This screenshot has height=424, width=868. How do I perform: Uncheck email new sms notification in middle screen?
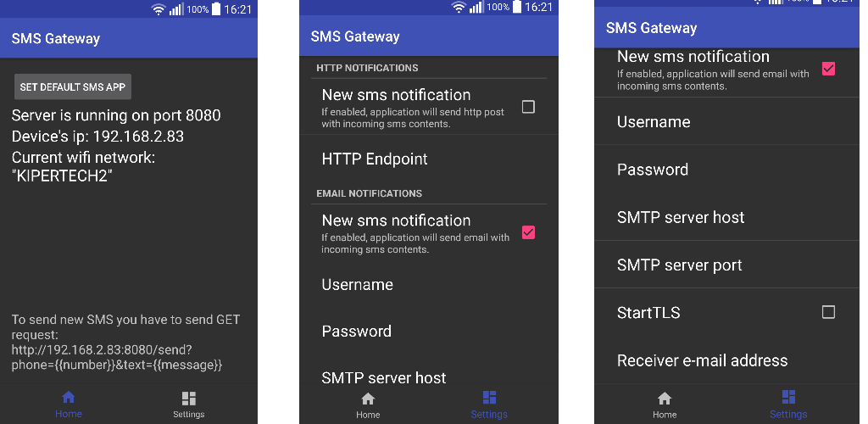[528, 232]
